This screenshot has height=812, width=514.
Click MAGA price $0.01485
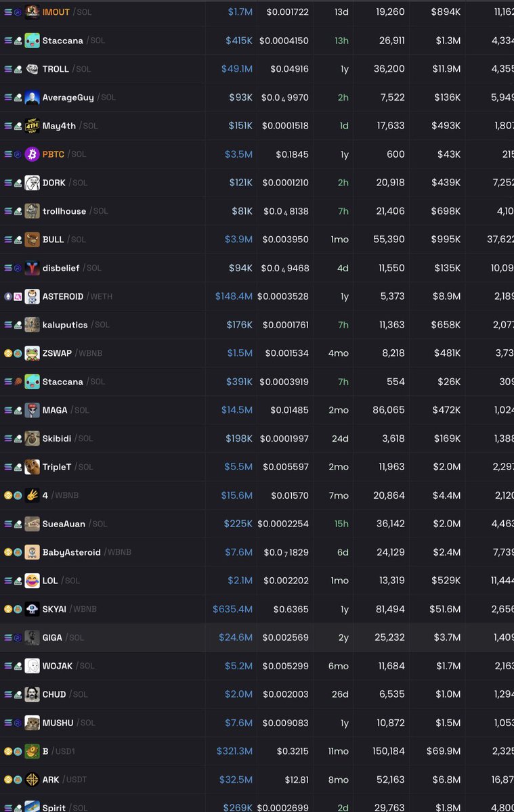click(289, 410)
